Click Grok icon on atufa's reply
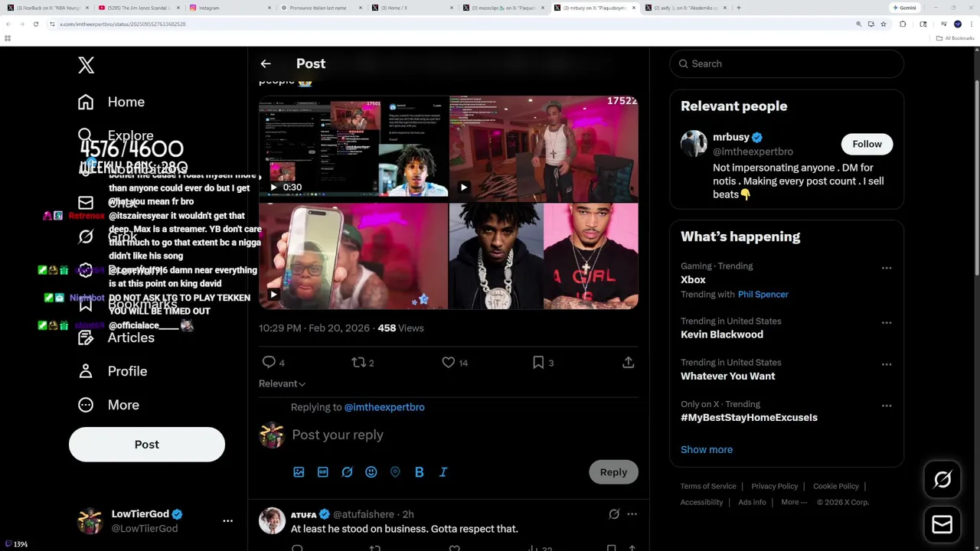Screen dimensions: 980x551 tap(614, 514)
